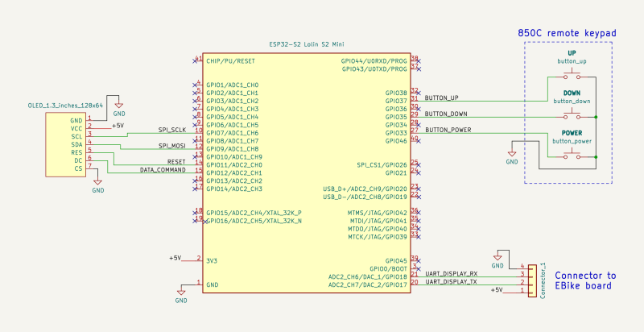The width and height of the screenshot is (644, 332).
Task: Select the ESP32-S2 Lolin S2 Mini title label
Action: click(307, 44)
